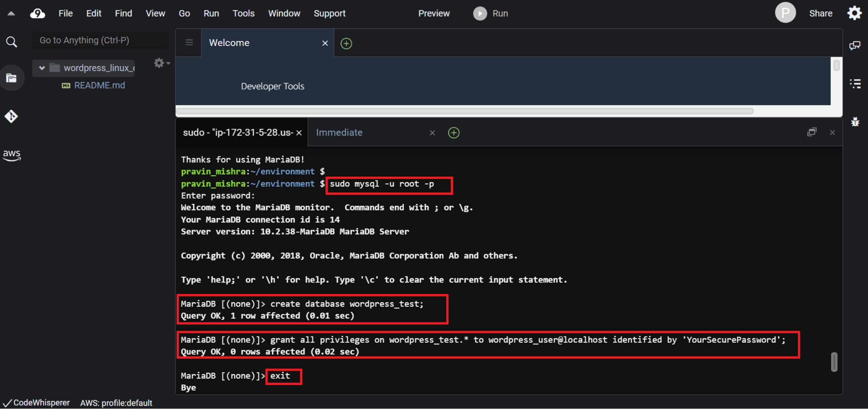Open the search magnifier in the left sidebar

11,42
